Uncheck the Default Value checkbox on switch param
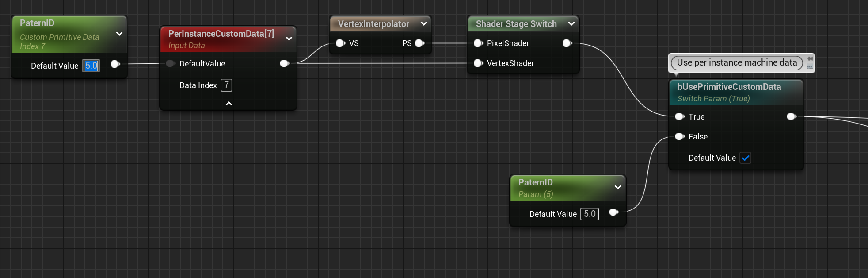This screenshot has width=868, height=278. [x=745, y=158]
